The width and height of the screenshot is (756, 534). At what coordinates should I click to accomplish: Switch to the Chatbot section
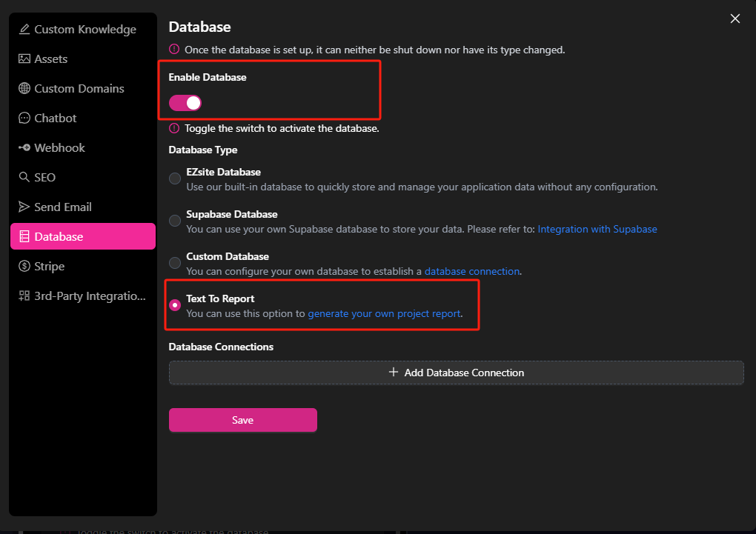tap(83, 118)
